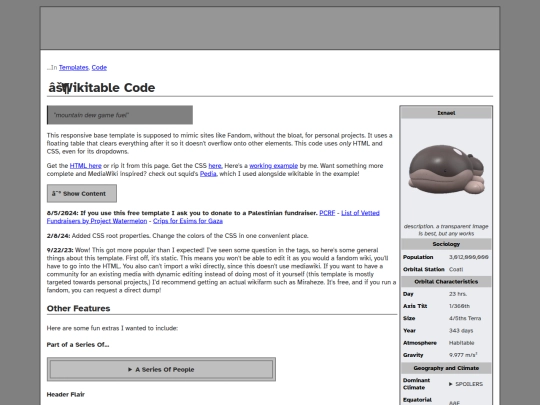This screenshot has width=540, height=405.
Task: Expand the SPOILERS disclosure in infobox
Action: [466, 384]
